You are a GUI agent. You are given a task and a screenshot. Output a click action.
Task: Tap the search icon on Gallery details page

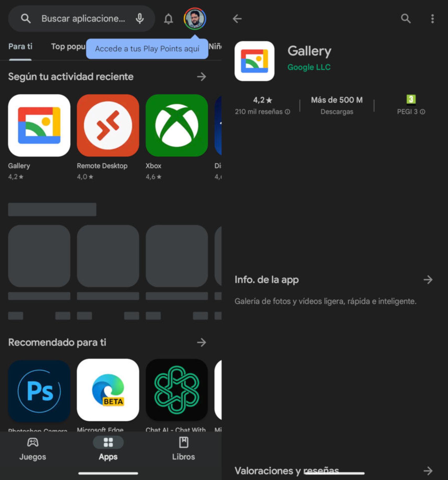[x=406, y=19]
